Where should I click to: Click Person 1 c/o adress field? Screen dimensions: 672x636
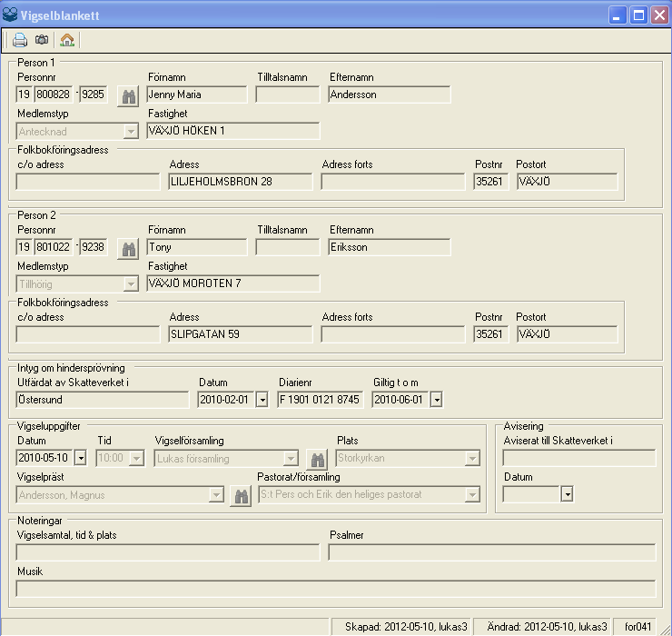(x=88, y=182)
